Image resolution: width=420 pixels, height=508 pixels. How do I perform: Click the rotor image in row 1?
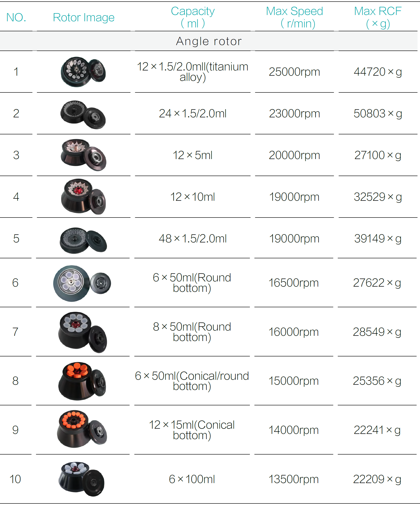[83, 72]
